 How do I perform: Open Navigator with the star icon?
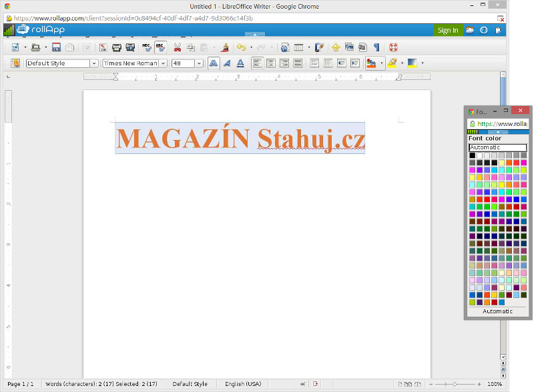coord(336,47)
